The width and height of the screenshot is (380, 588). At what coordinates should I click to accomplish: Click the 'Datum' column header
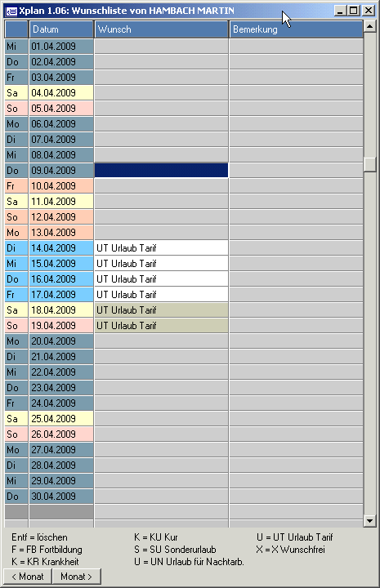61,29
